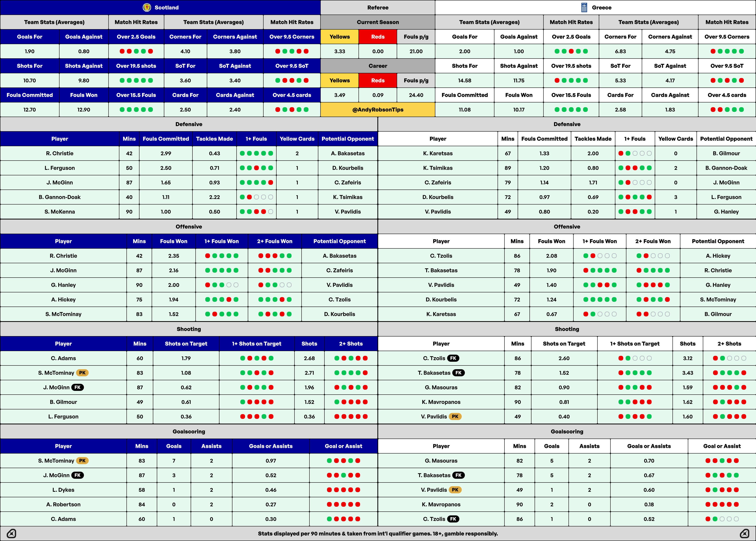Click Scotland Tackles Made column header
Viewport: 756px width, 541px height.
click(x=214, y=139)
